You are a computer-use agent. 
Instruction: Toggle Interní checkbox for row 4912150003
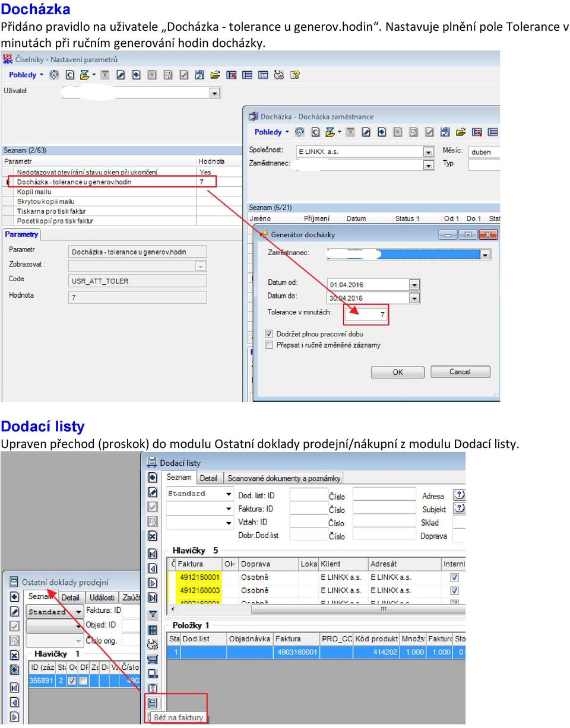click(454, 591)
